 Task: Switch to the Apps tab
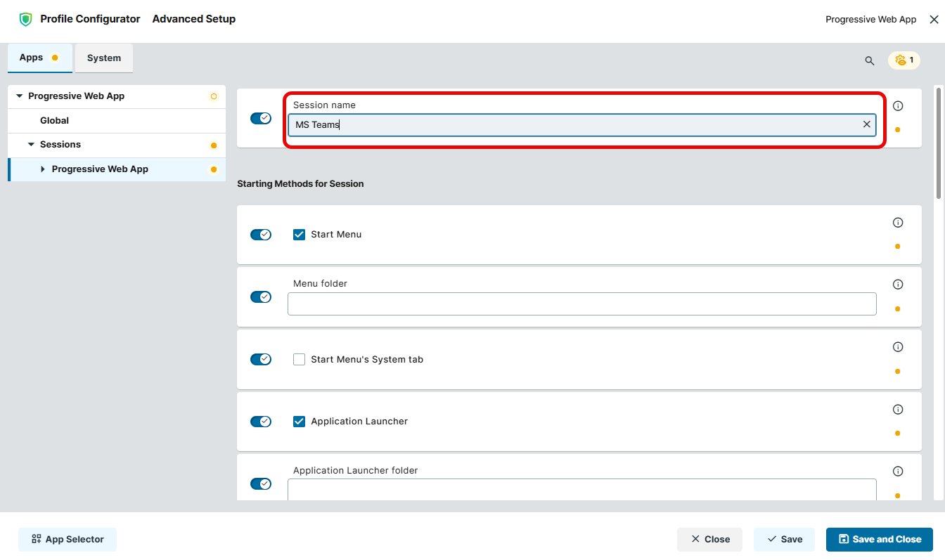[39, 58]
